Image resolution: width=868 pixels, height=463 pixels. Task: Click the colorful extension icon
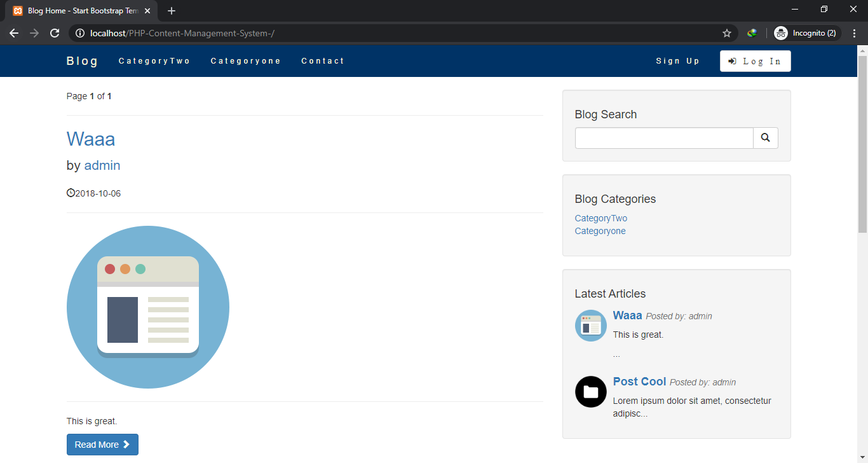pyautogui.click(x=752, y=33)
